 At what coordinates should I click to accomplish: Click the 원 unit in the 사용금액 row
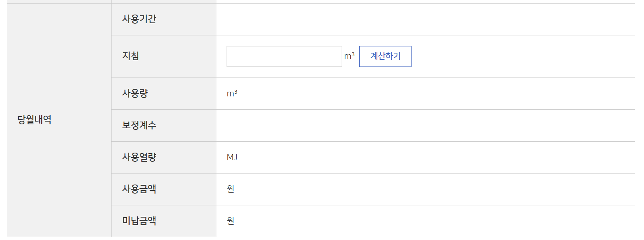pos(231,189)
